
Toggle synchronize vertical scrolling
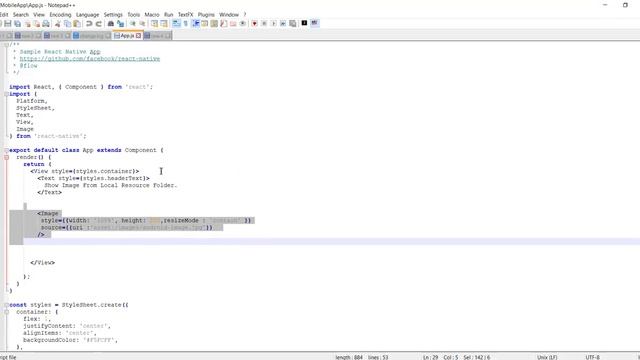[154, 24]
